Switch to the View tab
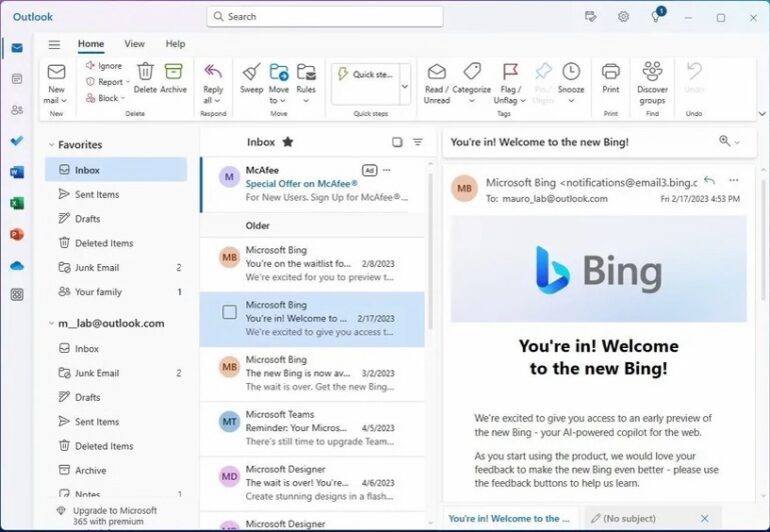Viewport: 770px width, 532px height. pyautogui.click(x=135, y=44)
